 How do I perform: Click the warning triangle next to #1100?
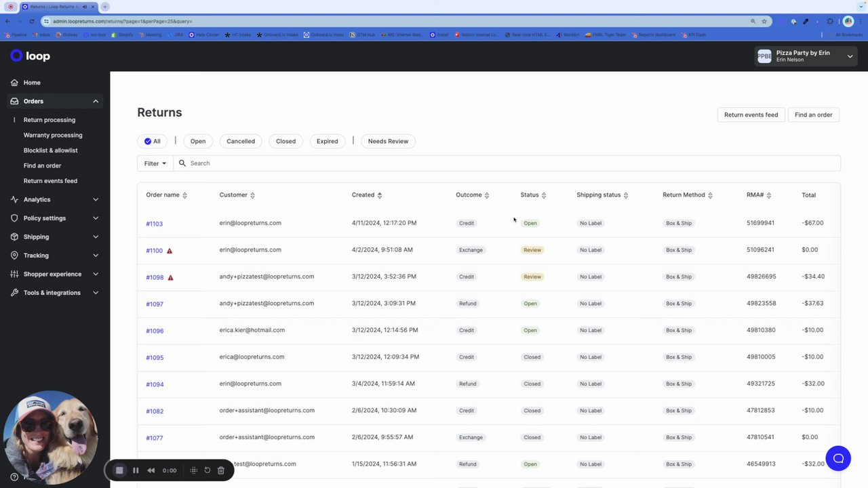click(170, 251)
